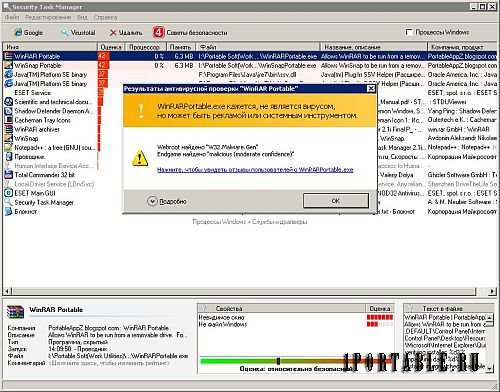Close the antivirus results dialog
500x392 pixels.
point(371,88)
